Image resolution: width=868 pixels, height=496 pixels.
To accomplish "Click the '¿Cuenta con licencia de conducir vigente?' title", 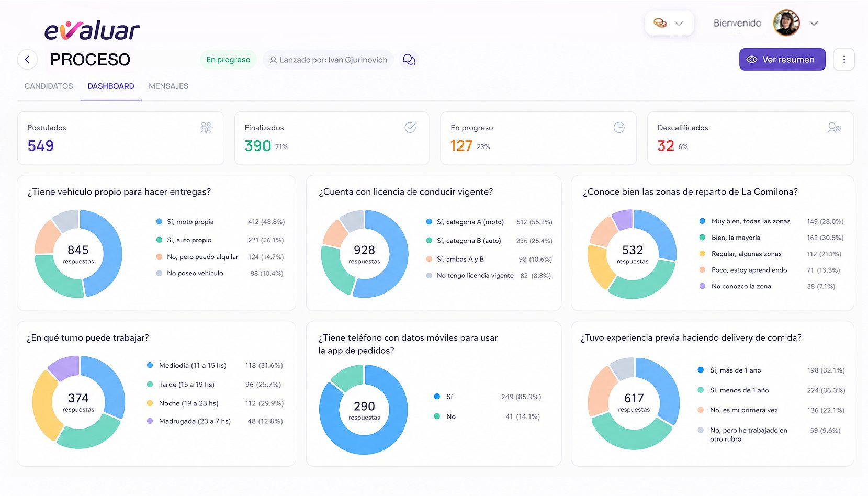I will [406, 192].
